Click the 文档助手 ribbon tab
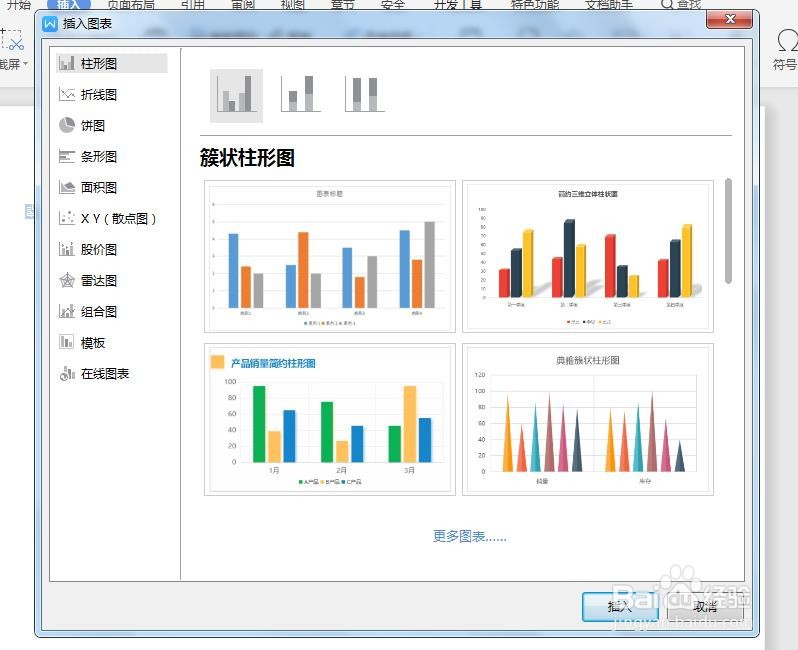The height and width of the screenshot is (650, 798). pos(609,5)
